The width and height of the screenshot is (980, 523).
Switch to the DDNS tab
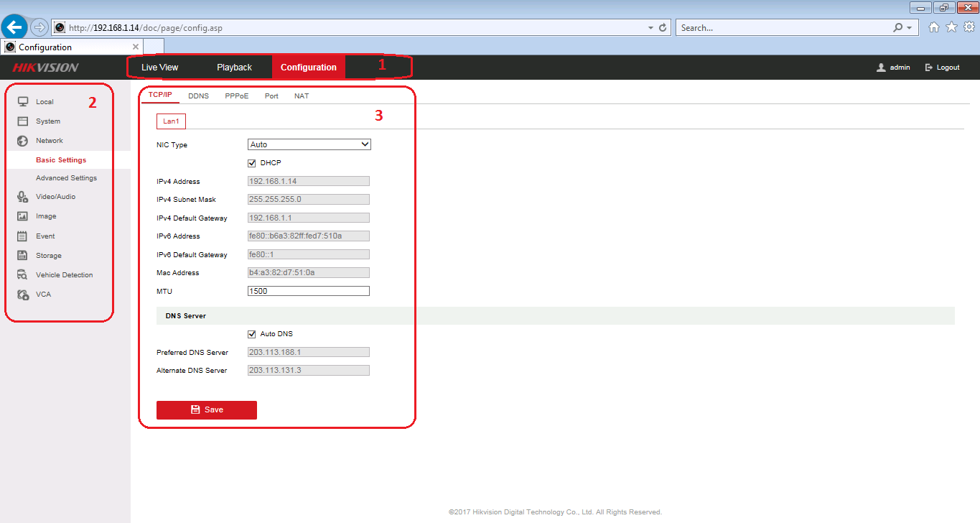[198, 96]
